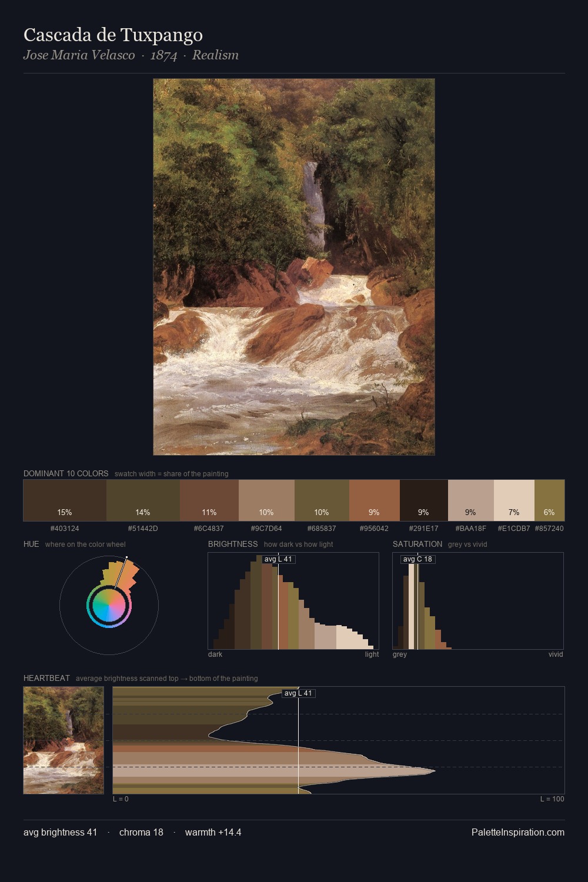The height and width of the screenshot is (882, 588).
Task: Open PaletteInspiration.com link
Action: click(x=518, y=832)
